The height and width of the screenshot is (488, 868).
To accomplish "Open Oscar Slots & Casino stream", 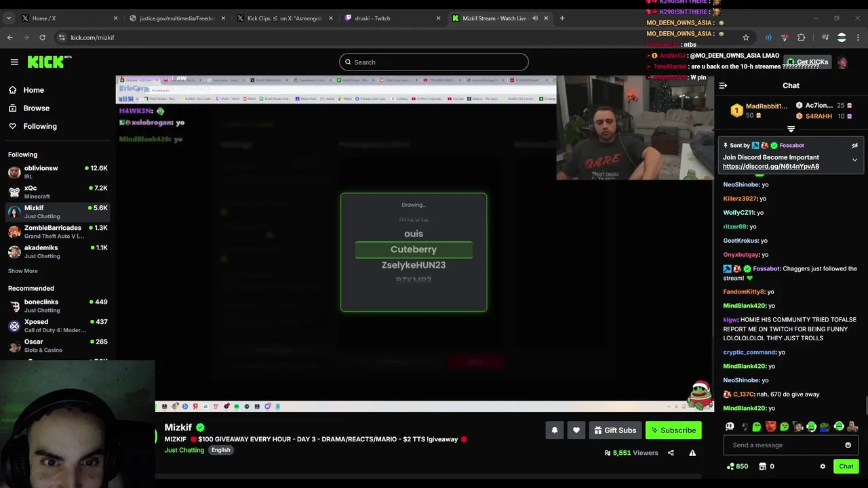I will click(58, 345).
